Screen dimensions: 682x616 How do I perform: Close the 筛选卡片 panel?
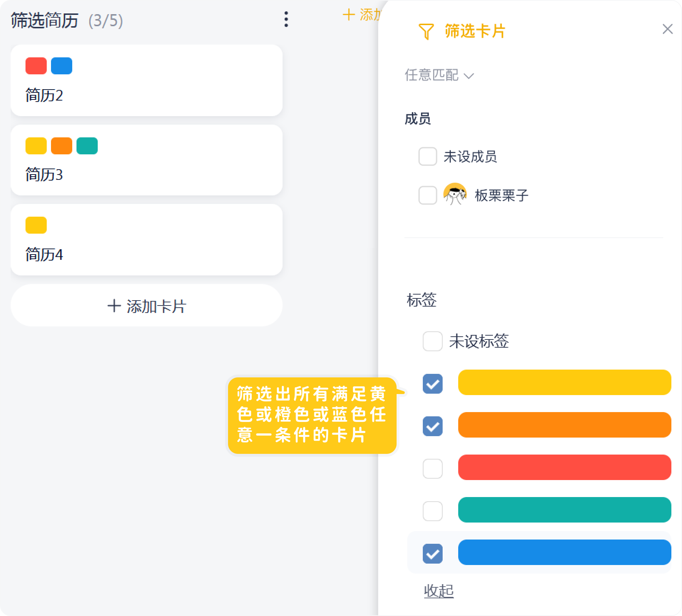(667, 29)
